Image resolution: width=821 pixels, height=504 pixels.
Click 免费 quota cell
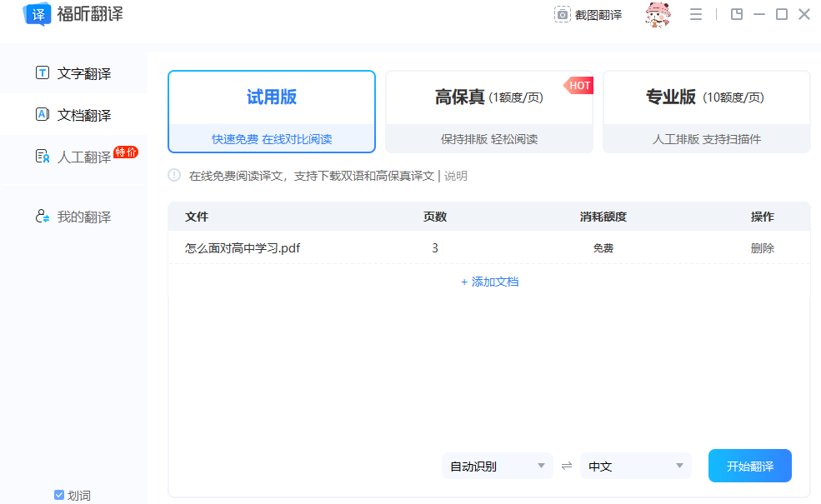coord(603,248)
